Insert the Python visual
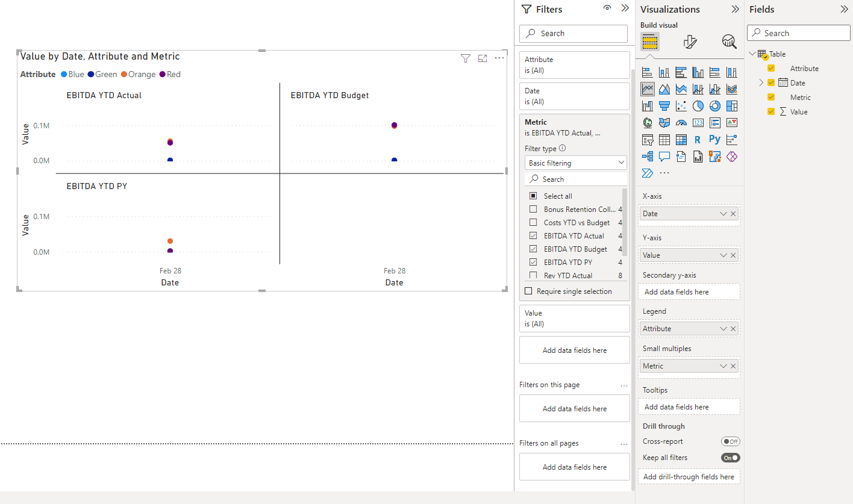 tap(715, 140)
